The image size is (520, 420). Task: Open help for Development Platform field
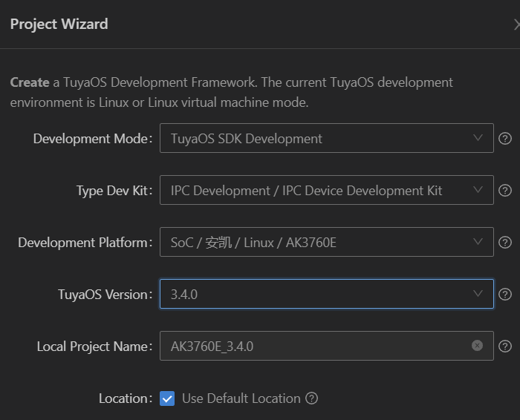pos(504,243)
